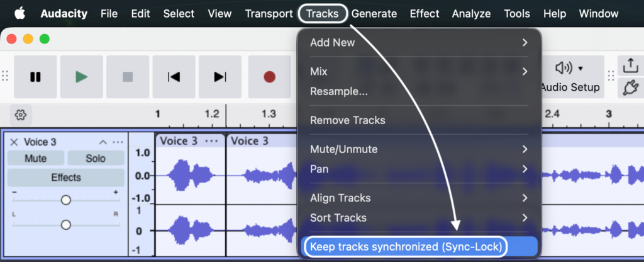Image resolution: width=644 pixels, height=262 pixels.
Task: Click the Share Audio upload icon
Action: [x=629, y=66]
